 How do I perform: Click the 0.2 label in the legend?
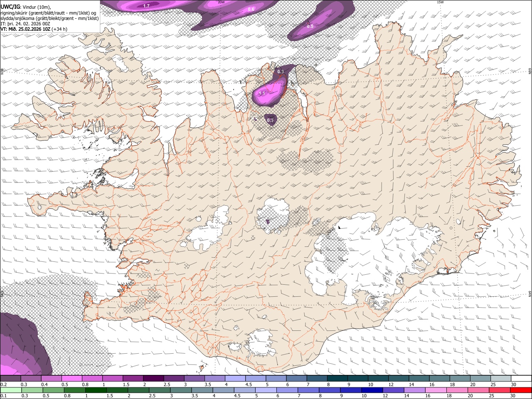[3, 384]
